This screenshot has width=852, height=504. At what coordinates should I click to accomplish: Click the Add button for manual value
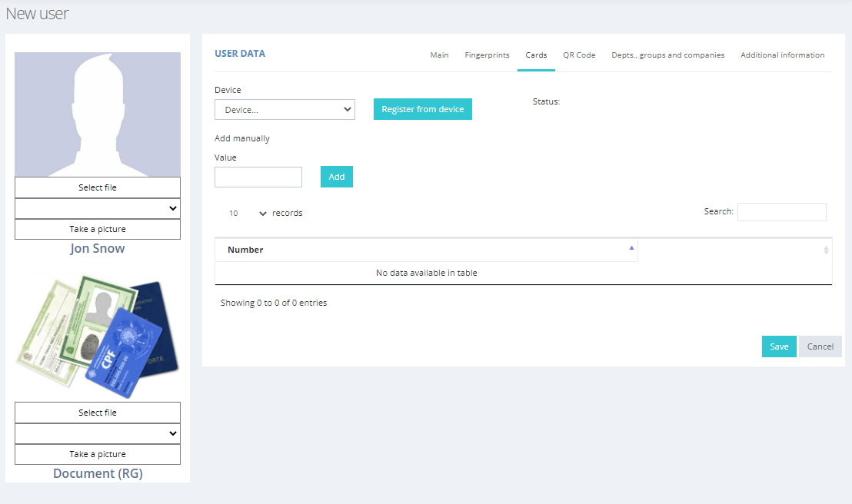[337, 177]
